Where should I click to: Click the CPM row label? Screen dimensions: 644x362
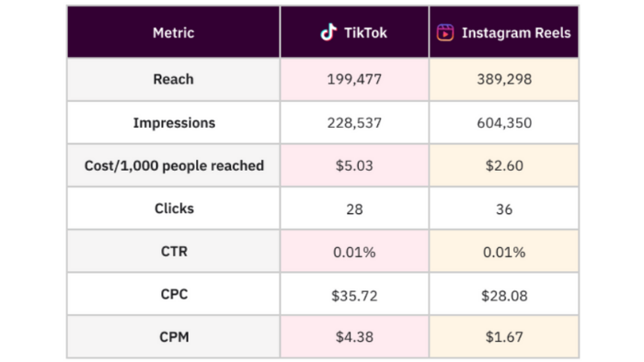coord(174,337)
